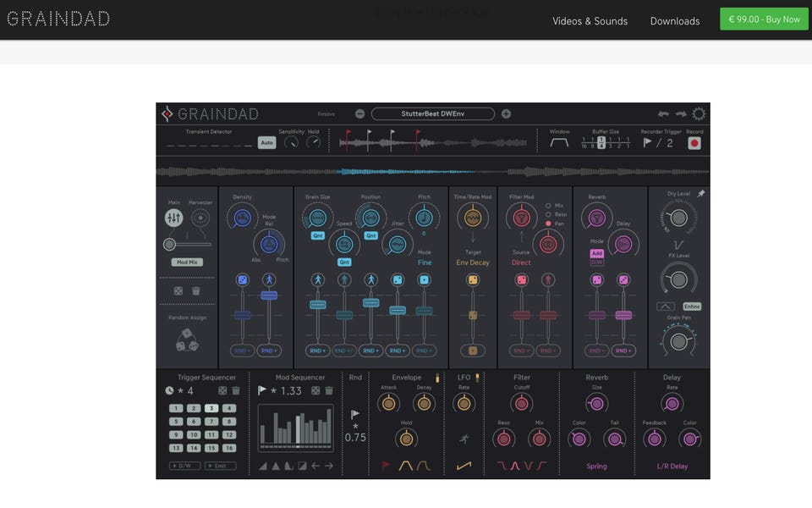Change the Env Decay target selector

(473, 262)
